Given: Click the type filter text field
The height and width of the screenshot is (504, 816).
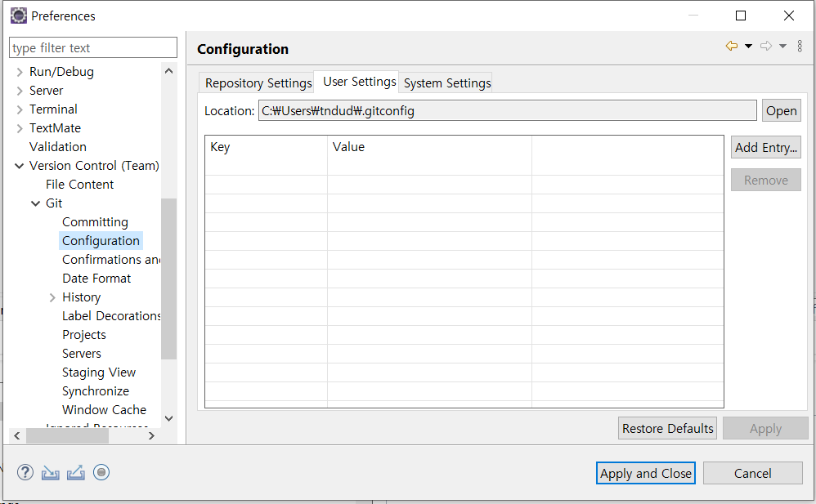Looking at the screenshot, I should [x=93, y=48].
